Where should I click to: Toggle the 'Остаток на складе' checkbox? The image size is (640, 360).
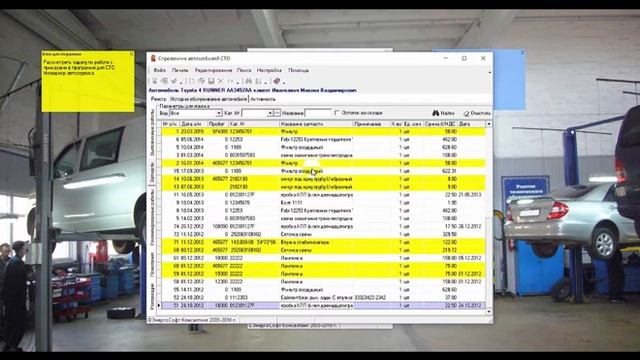[x=337, y=113]
